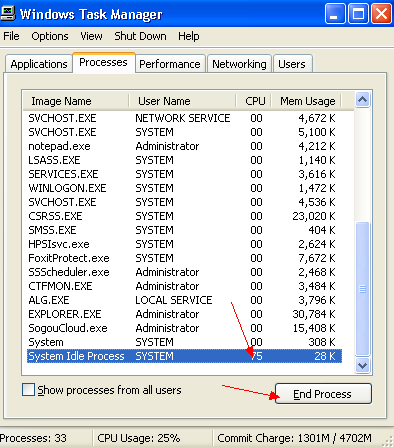Viewport: 394px width, 447px height.
Task: Switch to the Performance tab
Action: coord(170,64)
